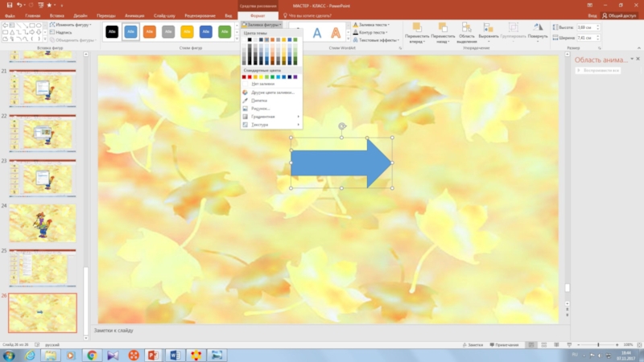
Task: Increase shape height with spinner up
Action: 597,26
